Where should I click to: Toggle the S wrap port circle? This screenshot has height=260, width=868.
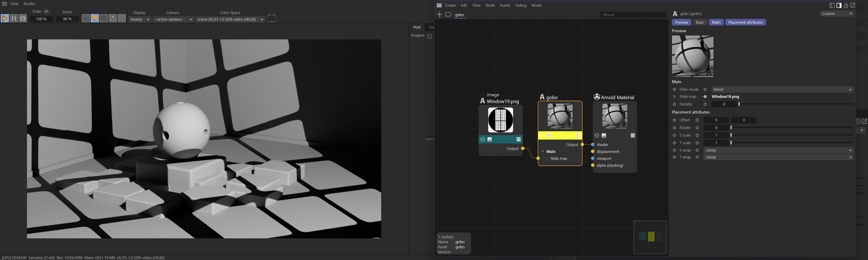point(697,150)
